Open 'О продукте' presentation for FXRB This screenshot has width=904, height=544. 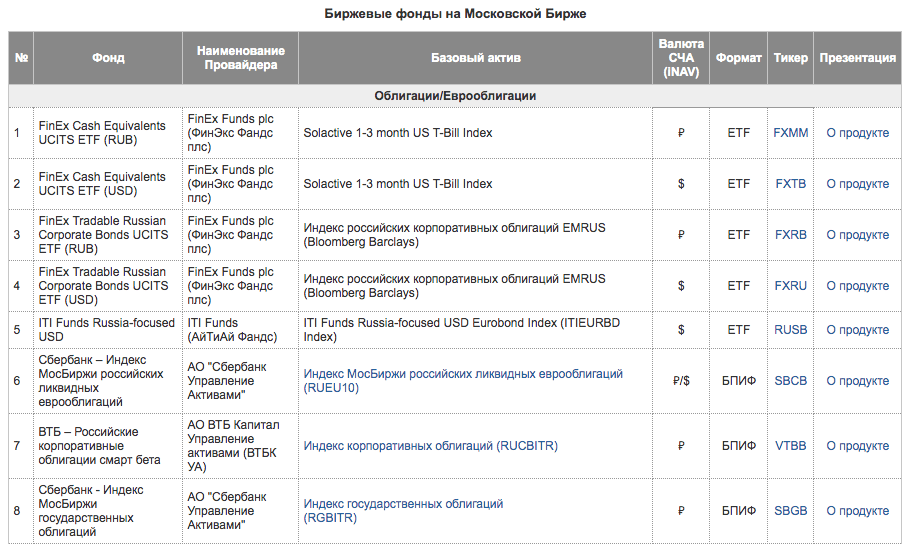pyautogui.click(x=857, y=235)
